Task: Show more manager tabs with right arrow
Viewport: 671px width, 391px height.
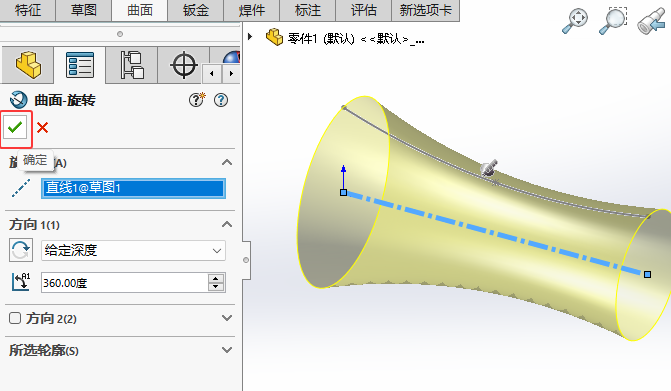Action: 231,74
